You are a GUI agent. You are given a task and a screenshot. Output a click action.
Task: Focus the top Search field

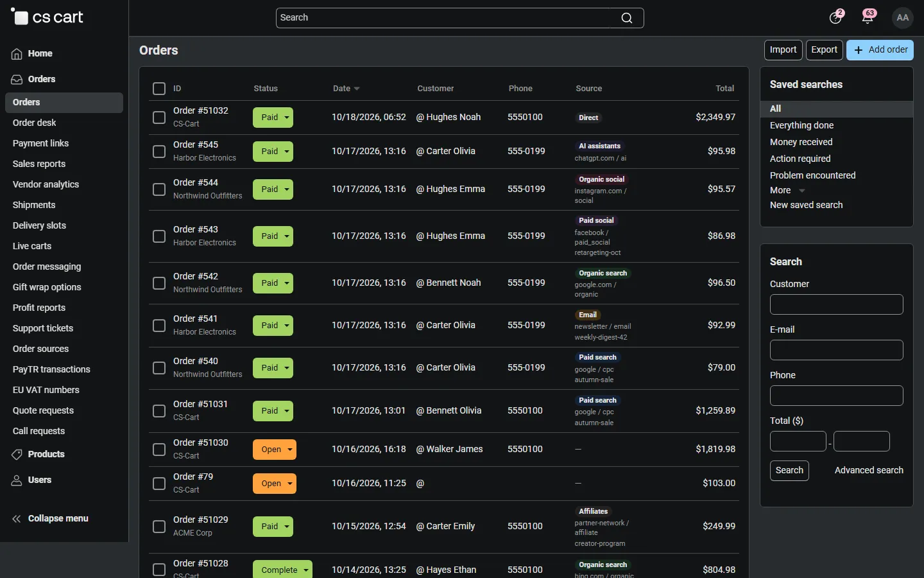point(459,18)
